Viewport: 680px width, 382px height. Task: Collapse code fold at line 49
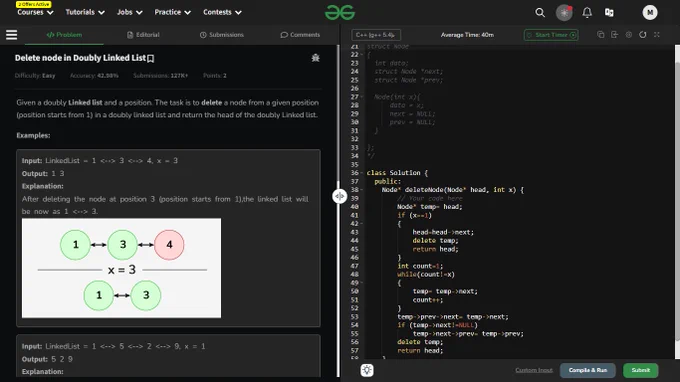(362, 283)
